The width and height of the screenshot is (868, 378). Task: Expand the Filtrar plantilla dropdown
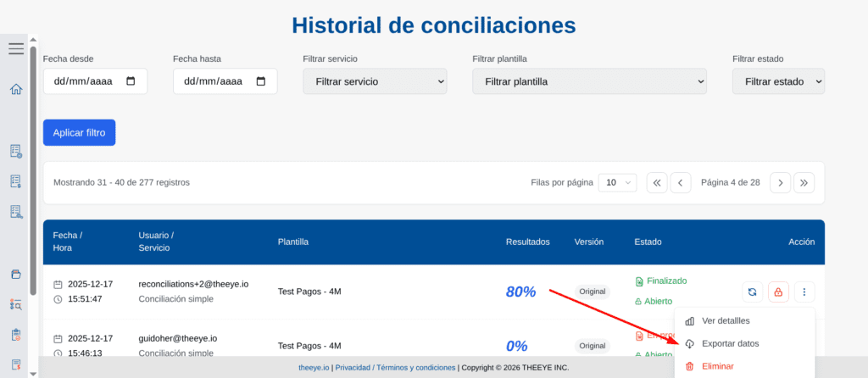589,81
